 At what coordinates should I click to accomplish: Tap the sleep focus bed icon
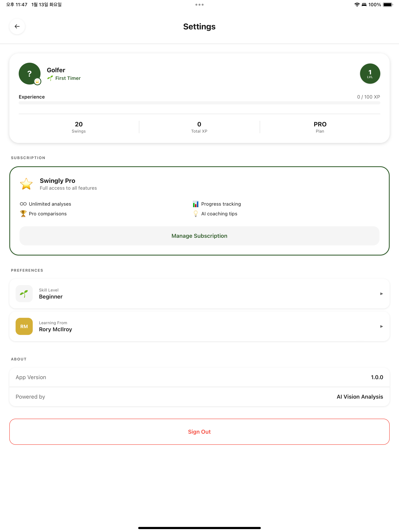[x=364, y=4]
